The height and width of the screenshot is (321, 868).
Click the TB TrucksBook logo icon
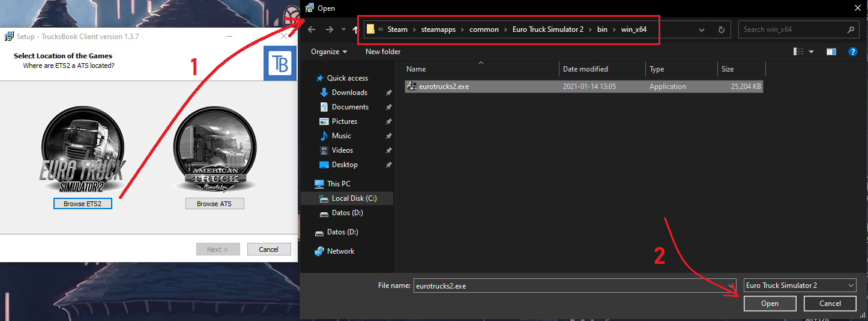[280, 63]
